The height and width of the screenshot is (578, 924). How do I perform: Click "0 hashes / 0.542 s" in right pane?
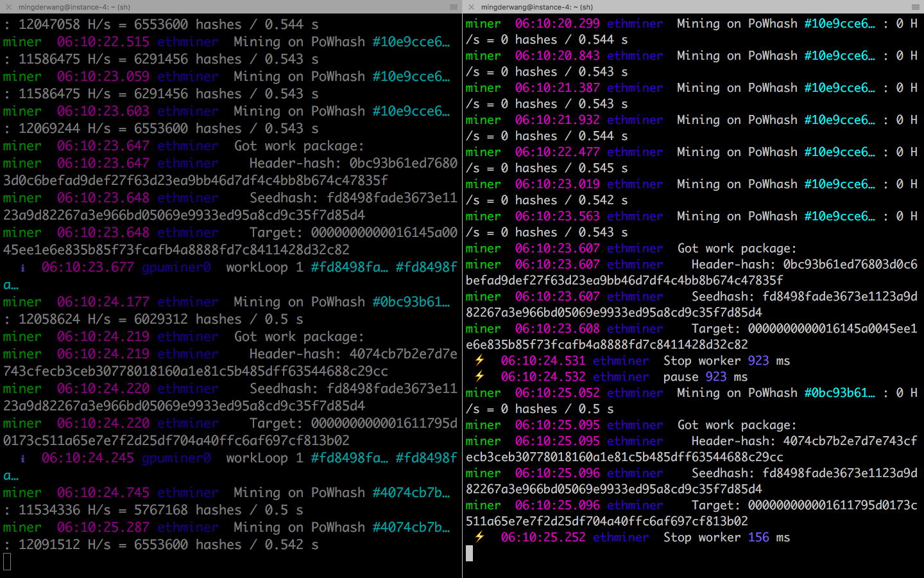pyautogui.click(x=565, y=200)
